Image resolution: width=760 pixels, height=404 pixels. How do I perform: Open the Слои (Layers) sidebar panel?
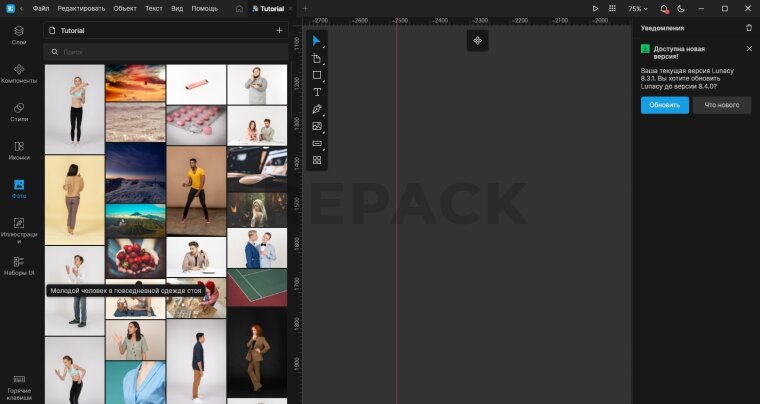19,36
